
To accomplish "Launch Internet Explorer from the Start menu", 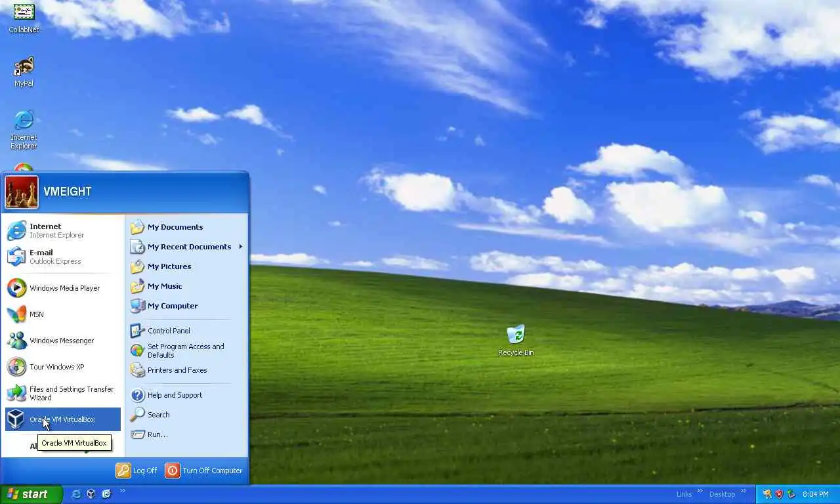I will (x=63, y=230).
